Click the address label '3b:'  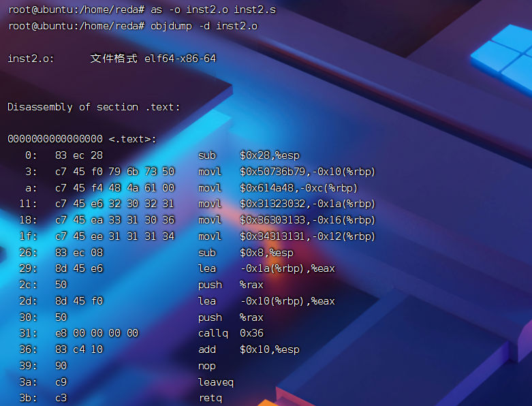[28, 398]
